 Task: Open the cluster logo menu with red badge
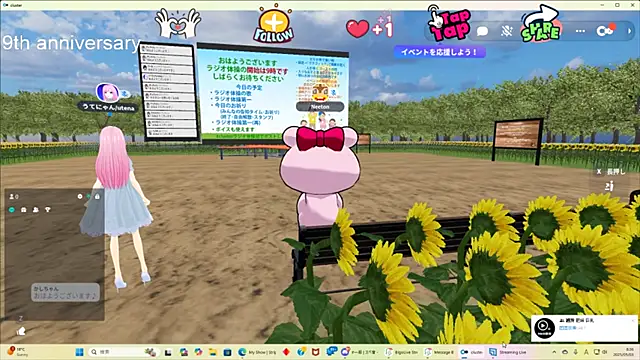tap(604, 31)
